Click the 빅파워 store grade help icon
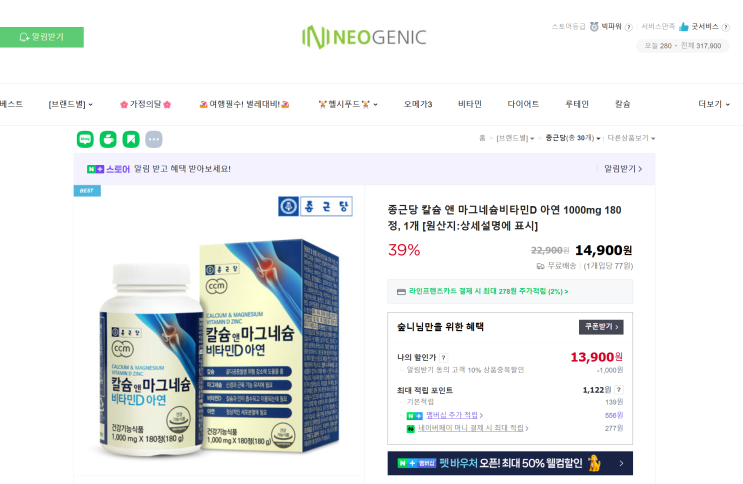Screen dimensions: 743x484 pyautogui.click(x=629, y=27)
